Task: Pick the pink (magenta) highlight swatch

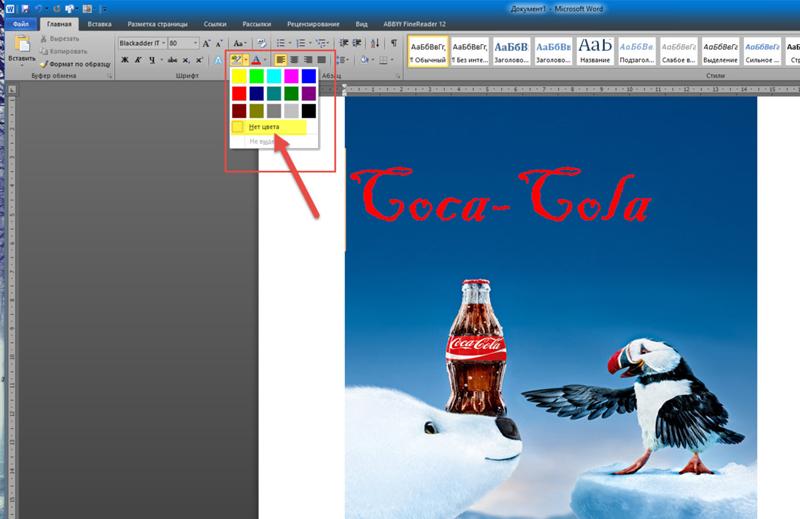Action: (x=291, y=76)
